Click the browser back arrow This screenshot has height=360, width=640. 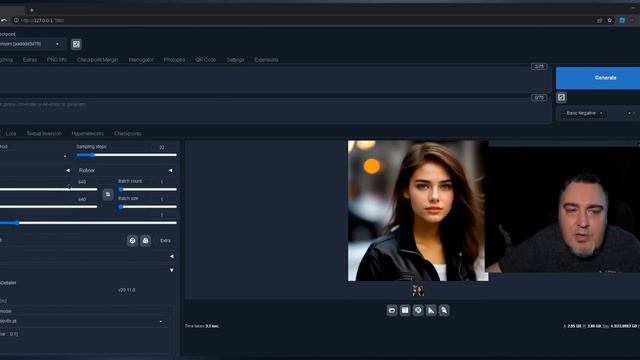(4, 20)
